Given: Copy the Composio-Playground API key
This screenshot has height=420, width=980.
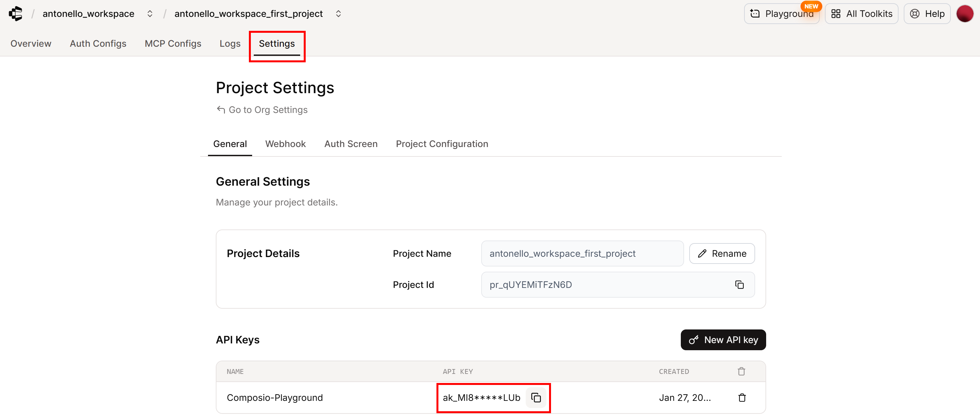Looking at the screenshot, I should 536,398.
